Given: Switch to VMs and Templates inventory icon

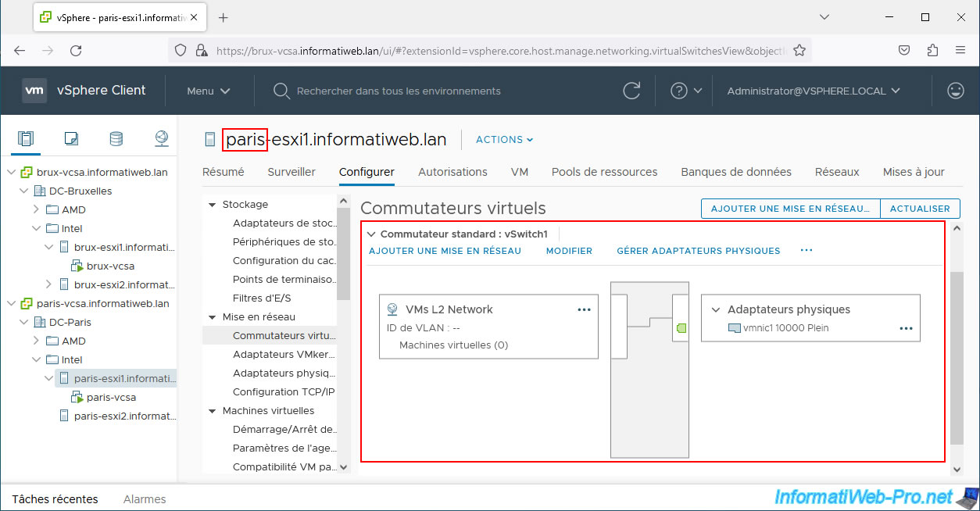Looking at the screenshot, I should (x=71, y=139).
